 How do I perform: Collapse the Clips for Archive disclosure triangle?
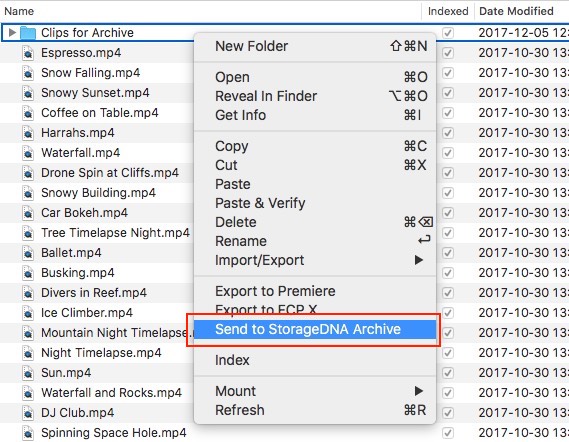(12, 33)
